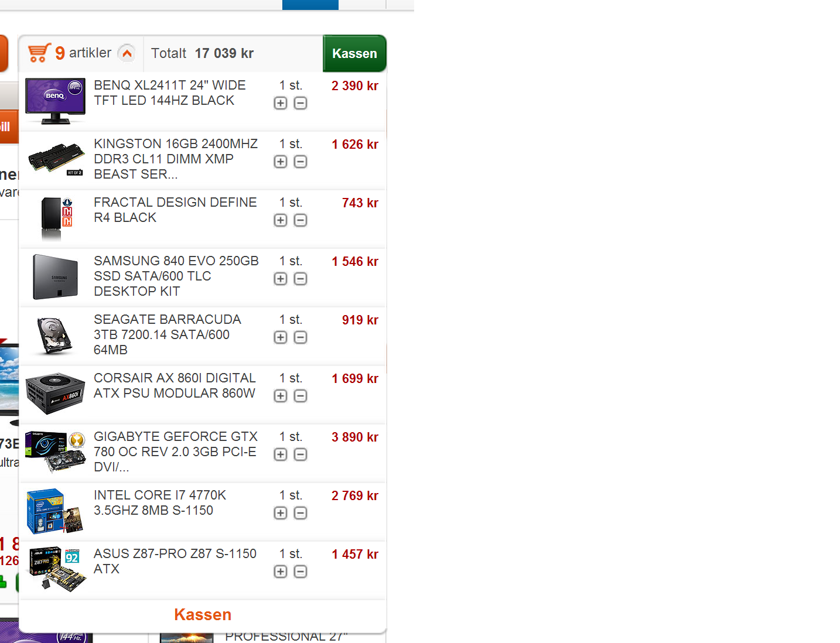Open the Samsung 840 EVO 250GB title

[x=176, y=276]
